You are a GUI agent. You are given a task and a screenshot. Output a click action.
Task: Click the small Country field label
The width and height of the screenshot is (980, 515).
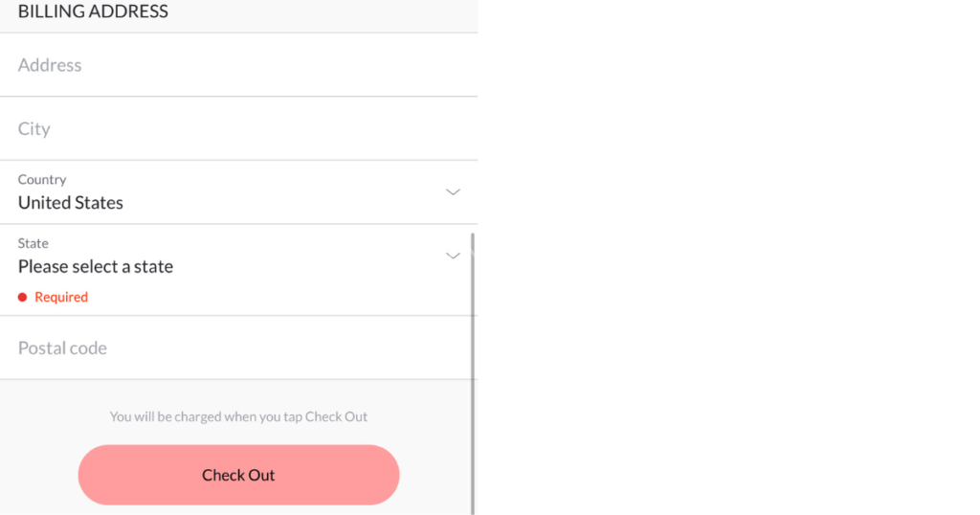[x=42, y=180]
